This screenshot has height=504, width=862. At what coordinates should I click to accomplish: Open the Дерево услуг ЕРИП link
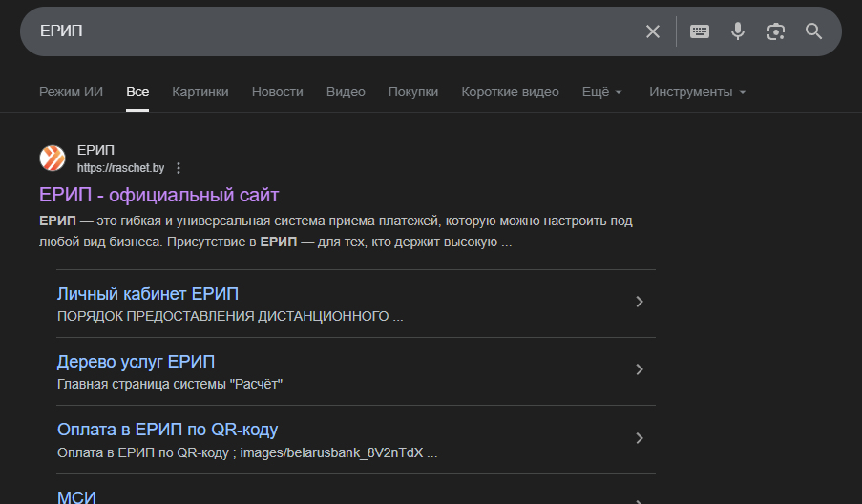click(136, 362)
